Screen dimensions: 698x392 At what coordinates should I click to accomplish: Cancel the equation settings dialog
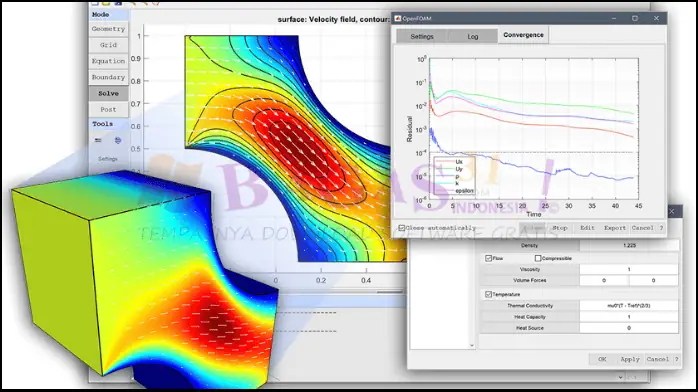point(657,359)
